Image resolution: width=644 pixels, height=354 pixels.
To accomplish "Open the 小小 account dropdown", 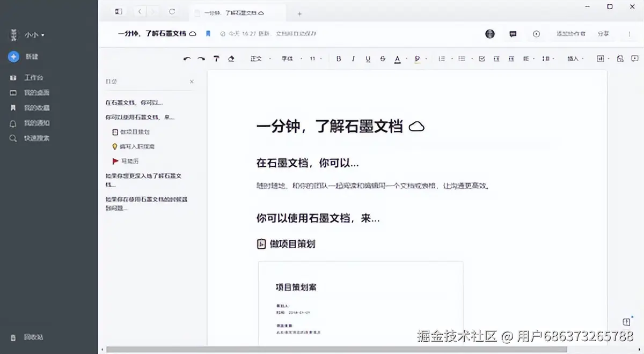I will point(34,35).
